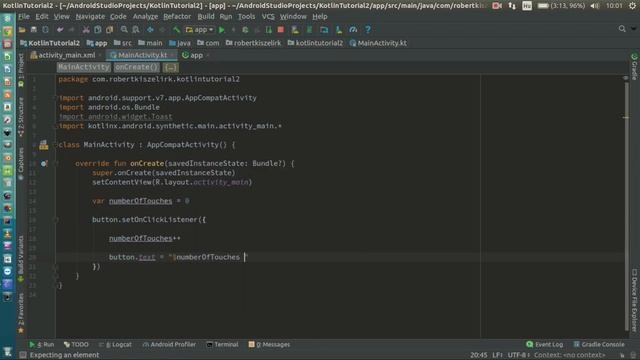This screenshot has height=360, width=640.
Task: Open the Navigate menu
Action: (x=90, y=16)
